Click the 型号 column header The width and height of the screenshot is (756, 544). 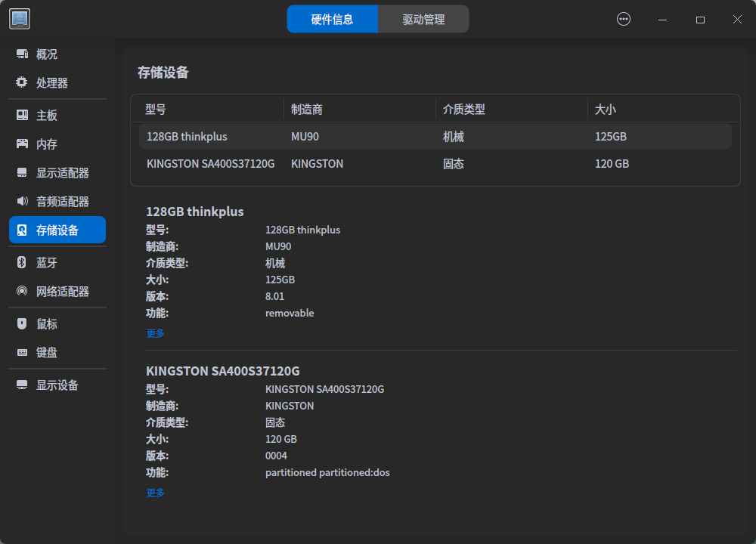point(156,109)
